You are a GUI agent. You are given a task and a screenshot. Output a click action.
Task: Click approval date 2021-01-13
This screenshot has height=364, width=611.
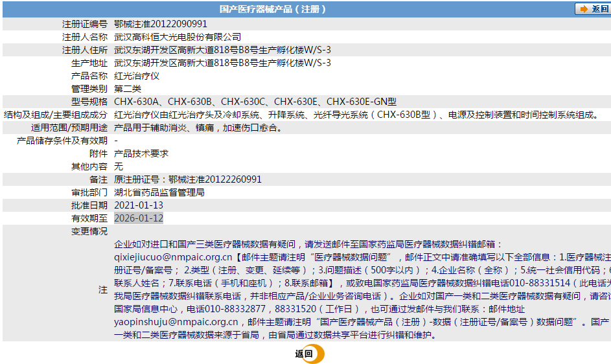coord(139,205)
